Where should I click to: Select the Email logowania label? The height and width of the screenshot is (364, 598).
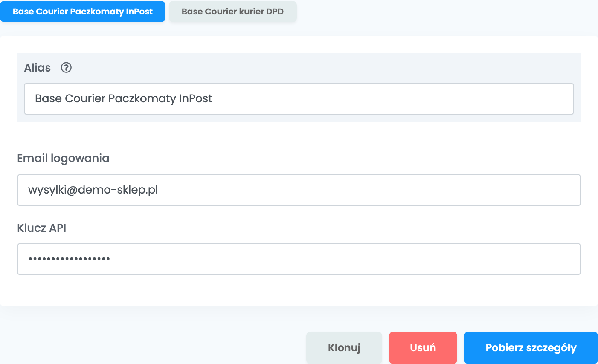(63, 159)
